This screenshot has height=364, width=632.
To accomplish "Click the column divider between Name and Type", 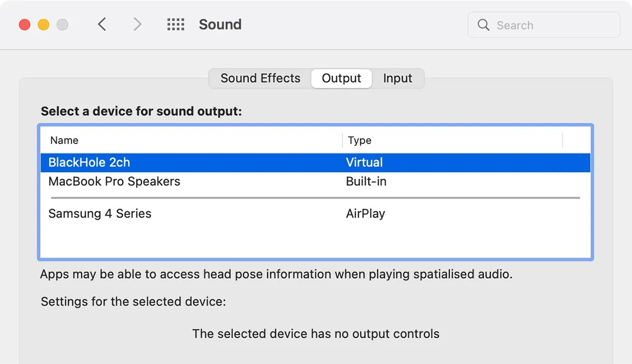I will (x=341, y=140).
